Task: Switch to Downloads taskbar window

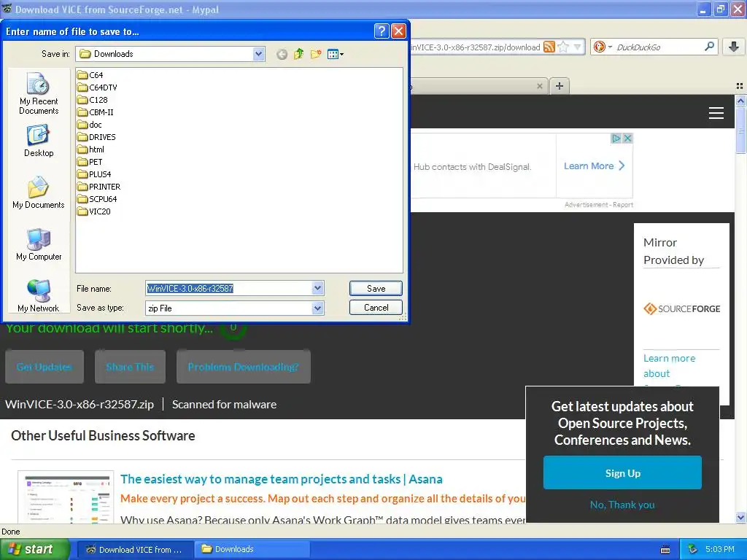Action: 252,549
